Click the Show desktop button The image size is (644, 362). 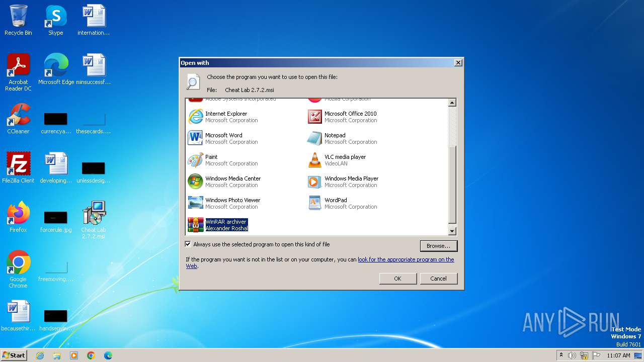point(638,355)
